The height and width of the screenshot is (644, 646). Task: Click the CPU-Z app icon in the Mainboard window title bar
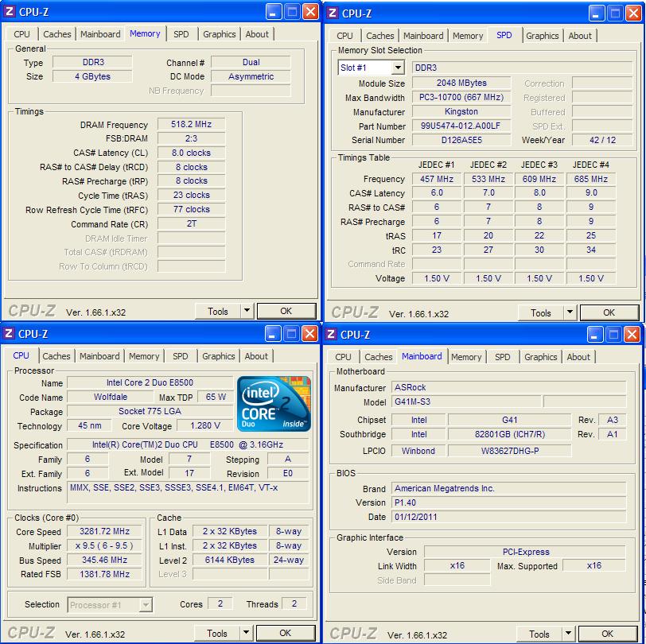(331, 335)
